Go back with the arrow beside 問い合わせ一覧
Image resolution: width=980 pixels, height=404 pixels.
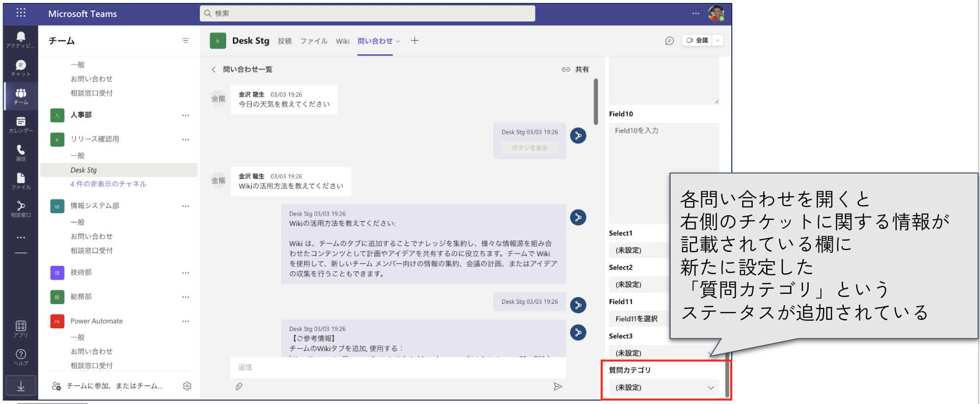pyautogui.click(x=213, y=69)
